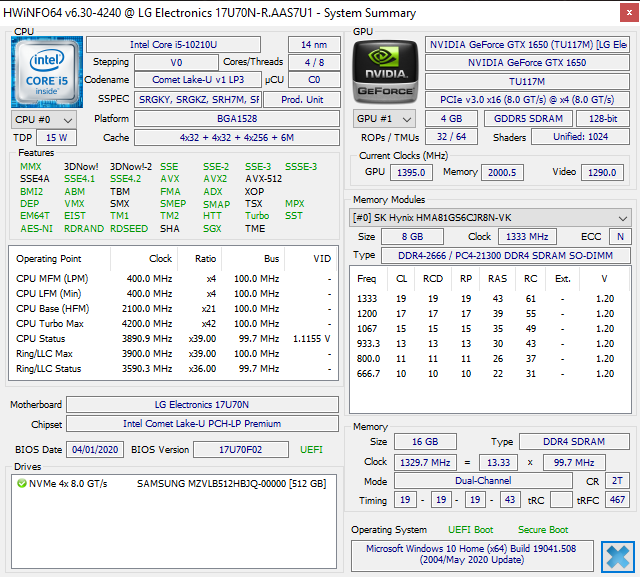Click the Turbo feature label
640x577 pixels.
click(257, 215)
